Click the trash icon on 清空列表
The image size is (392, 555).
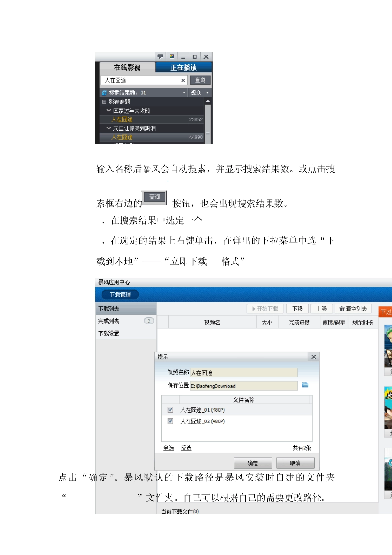342,309
